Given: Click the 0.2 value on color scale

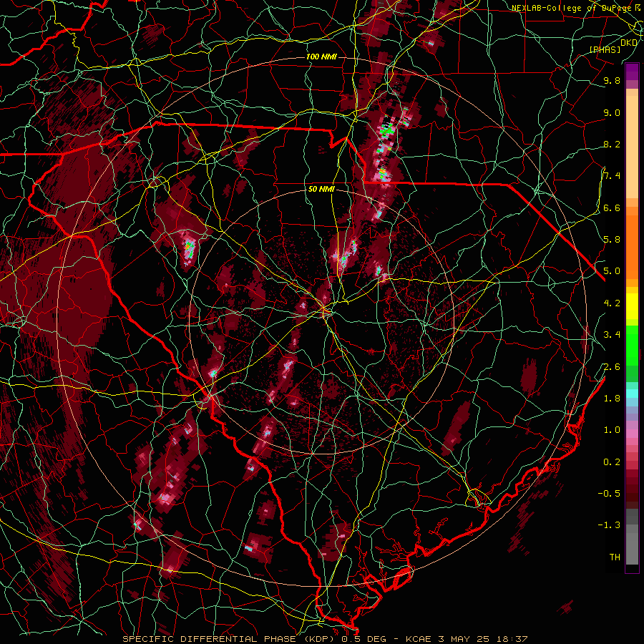Looking at the screenshot, I should pyautogui.click(x=612, y=462).
